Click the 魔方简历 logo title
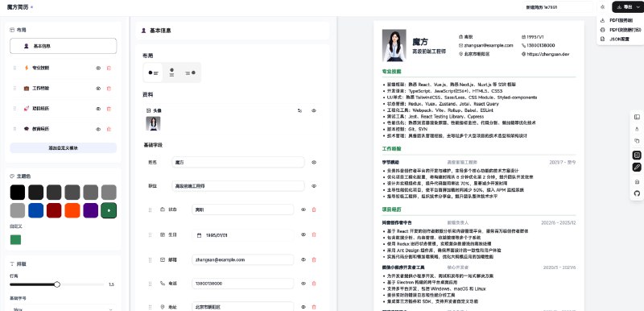Screen dimensions: 644x311 coord(18,7)
